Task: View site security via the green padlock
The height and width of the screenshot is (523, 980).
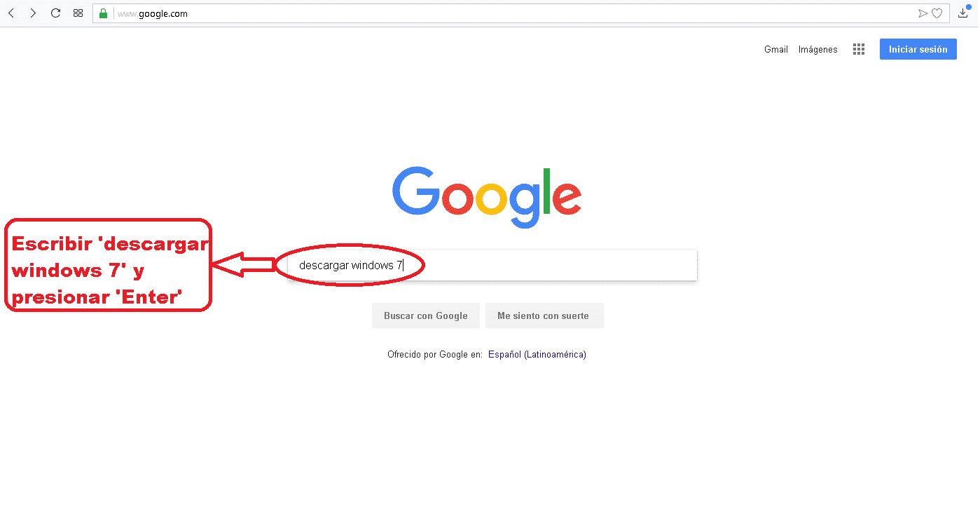Action: coord(104,13)
